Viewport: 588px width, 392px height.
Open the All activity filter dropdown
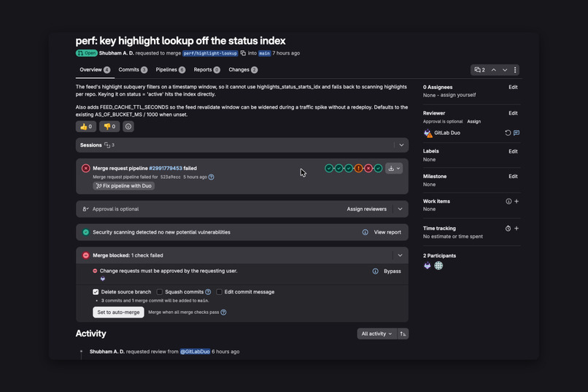376,334
